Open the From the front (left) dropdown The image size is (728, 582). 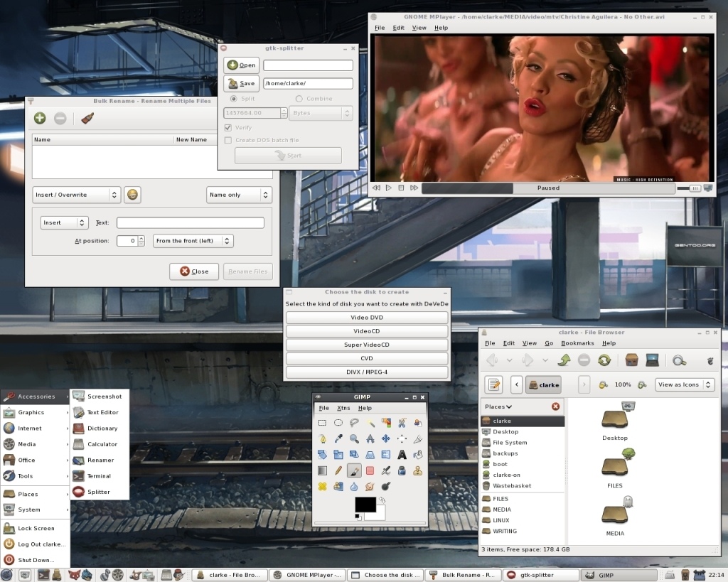click(x=193, y=241)
